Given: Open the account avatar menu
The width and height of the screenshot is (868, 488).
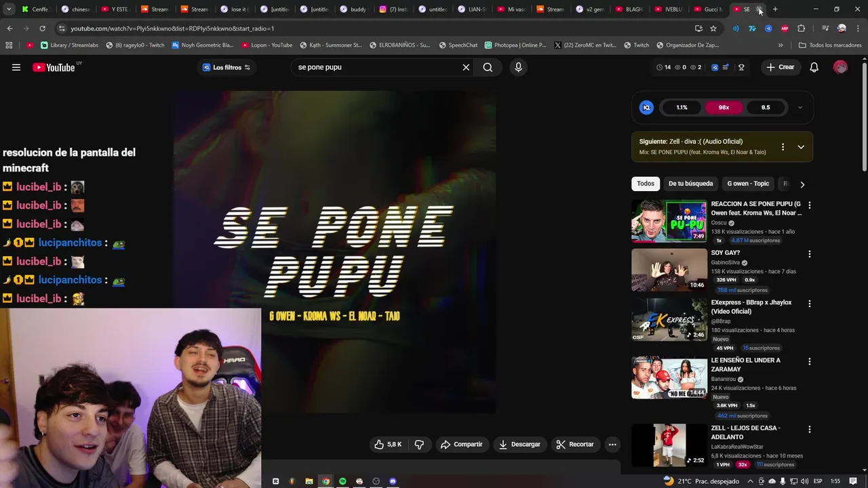Looking at the screenshot, I should point(840,67).
